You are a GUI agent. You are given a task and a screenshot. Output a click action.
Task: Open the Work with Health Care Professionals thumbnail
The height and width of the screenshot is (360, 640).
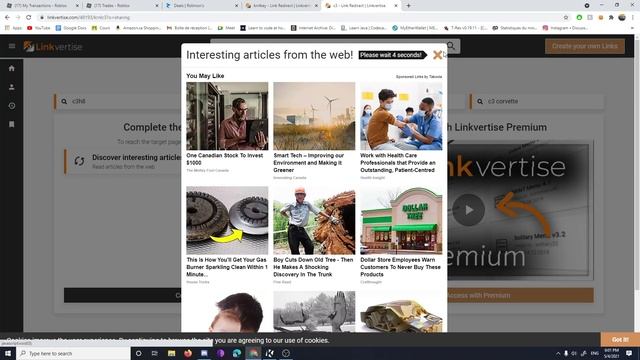point(401,116)
